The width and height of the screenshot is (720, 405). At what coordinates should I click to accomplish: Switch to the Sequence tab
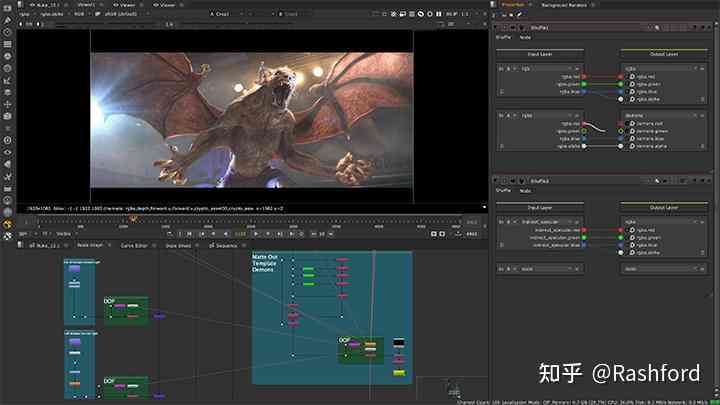[x=226, y=246]
